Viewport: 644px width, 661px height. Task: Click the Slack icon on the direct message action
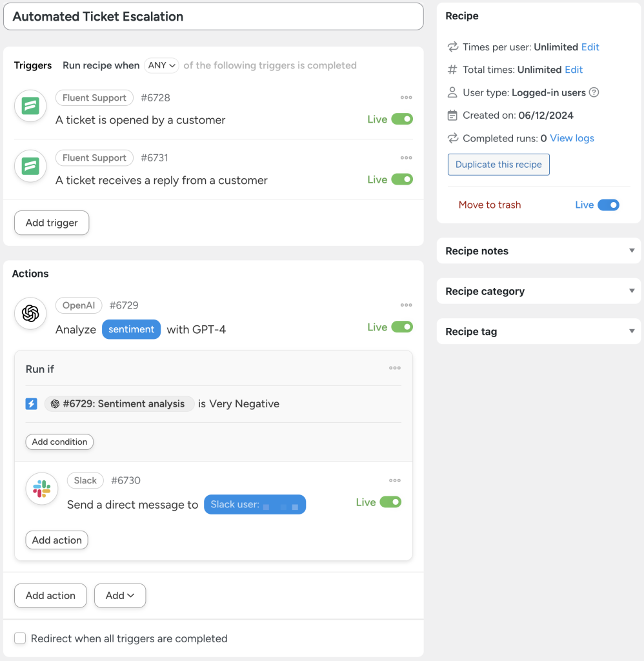coord(41,489)
